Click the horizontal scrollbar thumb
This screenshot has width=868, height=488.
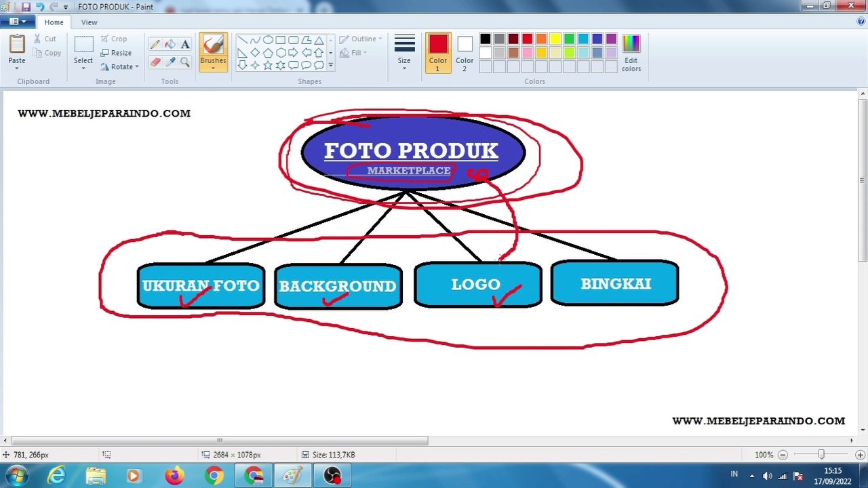(219, 441)
